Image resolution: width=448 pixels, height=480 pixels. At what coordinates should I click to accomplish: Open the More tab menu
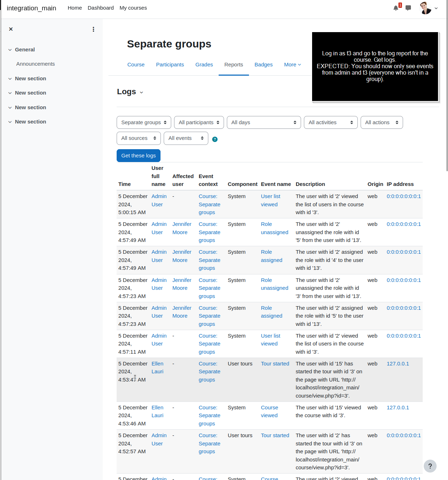point(292,65)
